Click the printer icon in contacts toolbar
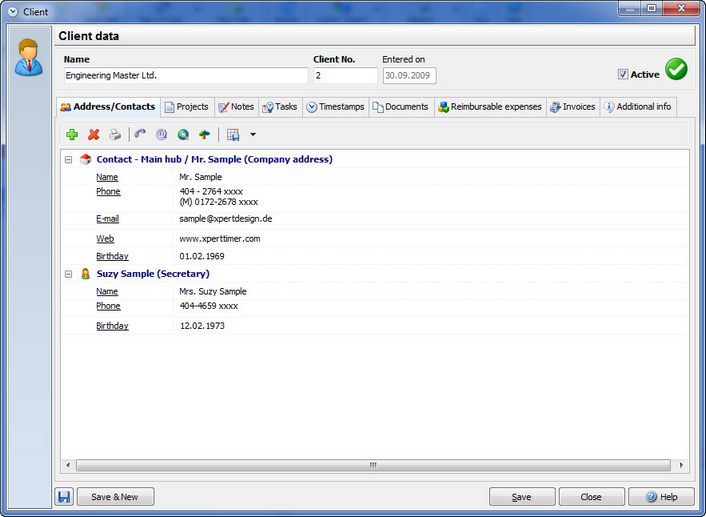The image size is (706, 517). click(x=115, y=134)
